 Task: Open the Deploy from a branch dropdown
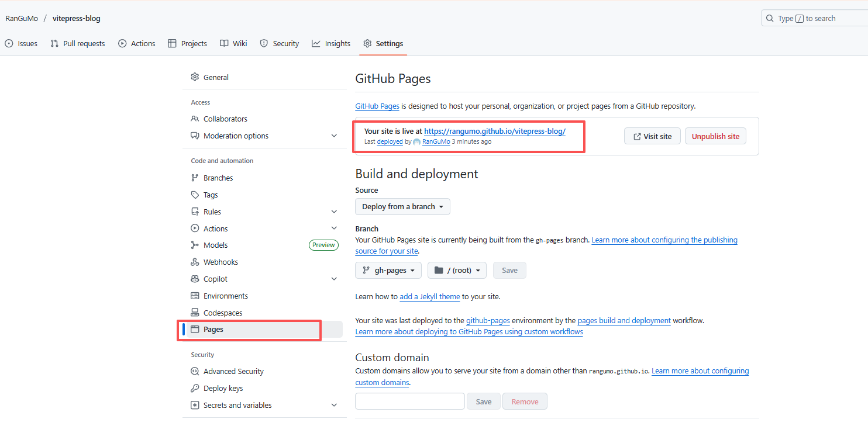click(x=402, y=206)
